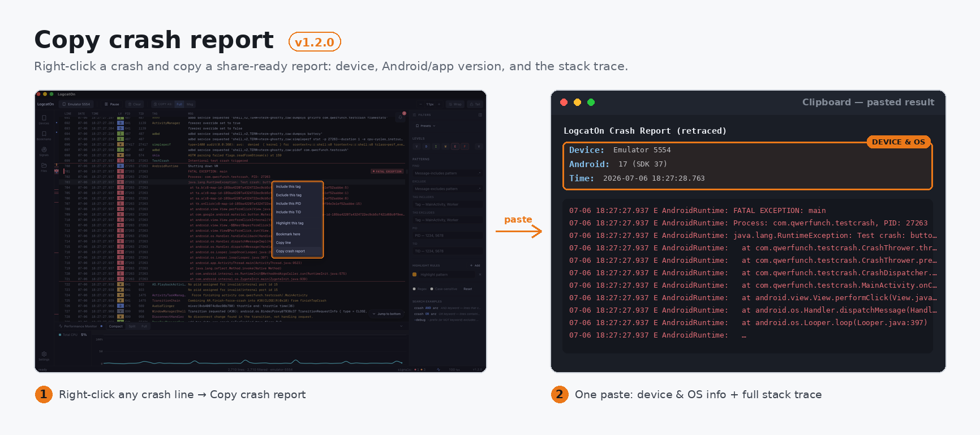The width and height of the screenshot is (980, 435).
Task: Select Copy line menu item
Action: pyautogui.click(x=298, y=242)
